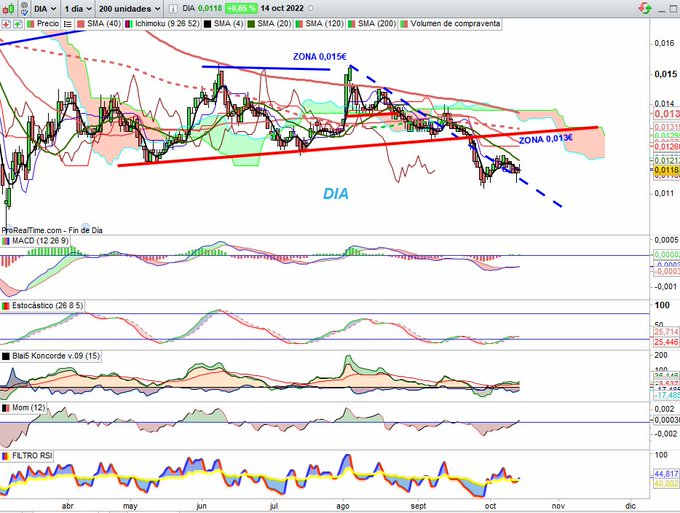The image size is (680, 513).
Task: Click the 0,016 price axis label
Action: pyautogui.click(x=664, y=43)
